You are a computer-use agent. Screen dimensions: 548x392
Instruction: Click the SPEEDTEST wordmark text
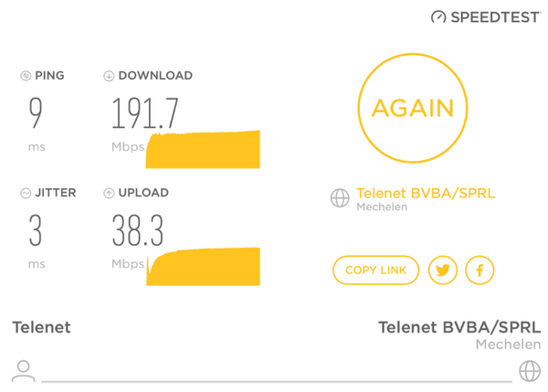click(x=494, y=17)
